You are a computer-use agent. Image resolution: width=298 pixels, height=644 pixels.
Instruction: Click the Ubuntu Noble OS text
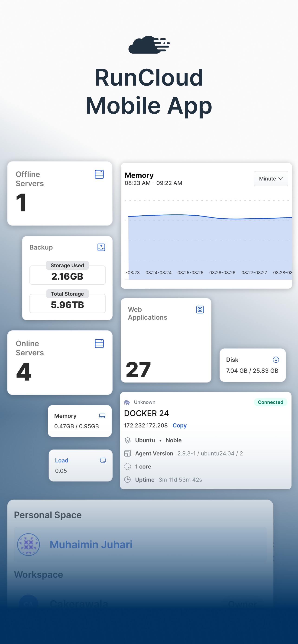[158, 440]
